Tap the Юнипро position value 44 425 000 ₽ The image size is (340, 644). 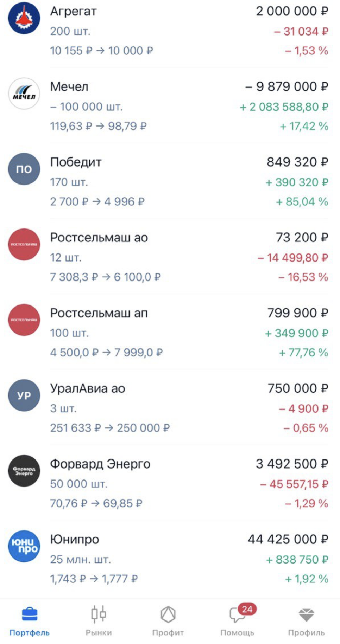coord(288,539)
